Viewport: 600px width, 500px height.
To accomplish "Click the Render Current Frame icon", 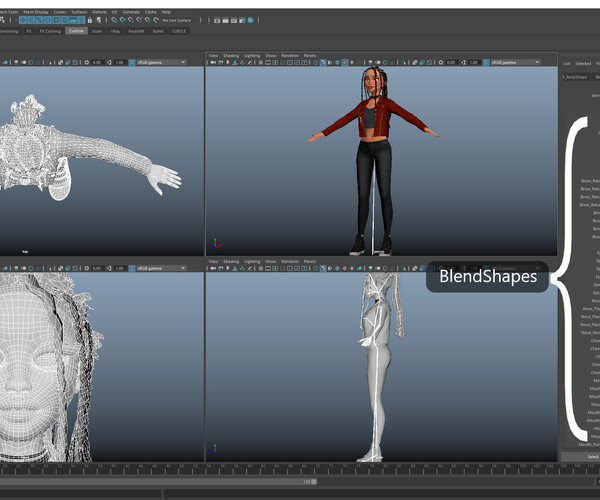I will [x=225, y=20].
